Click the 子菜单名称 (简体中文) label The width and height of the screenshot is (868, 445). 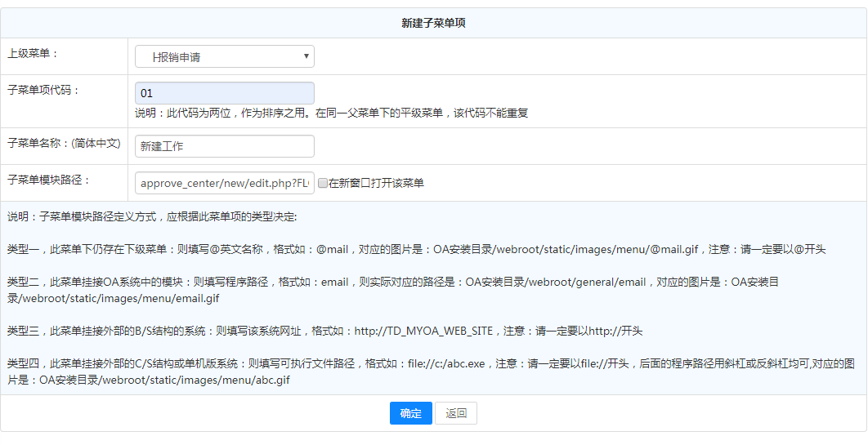(64, 143)
